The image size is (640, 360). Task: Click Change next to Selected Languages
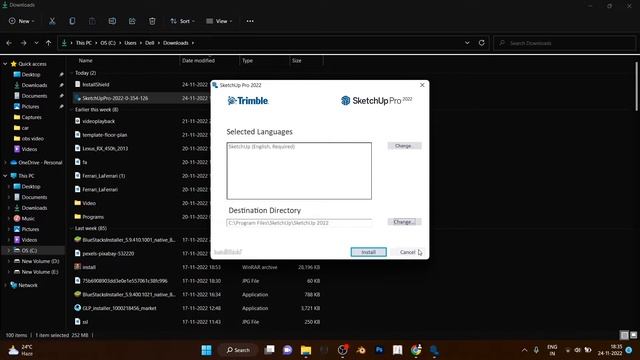click(x=404, y=146)
